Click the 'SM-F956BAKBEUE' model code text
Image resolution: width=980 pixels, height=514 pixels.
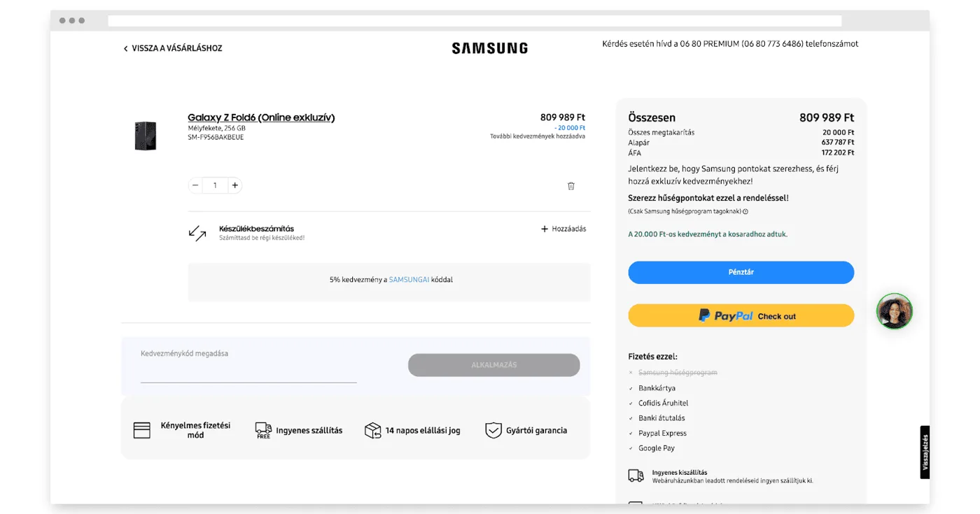[x=216, y=137]
